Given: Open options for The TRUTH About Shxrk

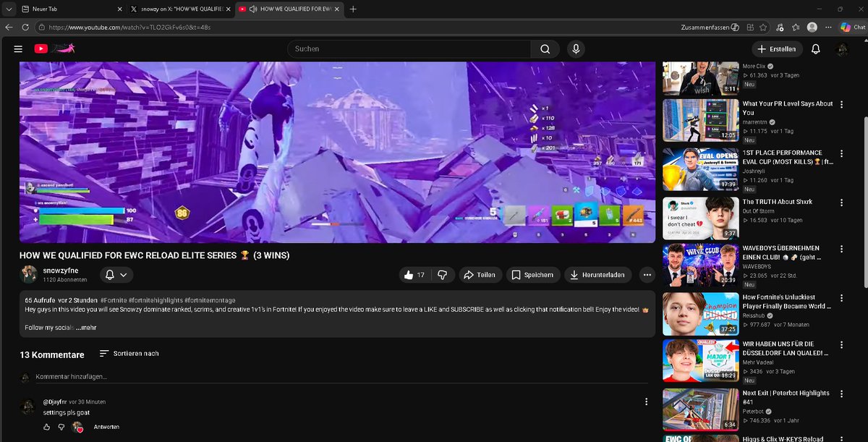Looking at the screenshot, I should [x=841, y=203].
